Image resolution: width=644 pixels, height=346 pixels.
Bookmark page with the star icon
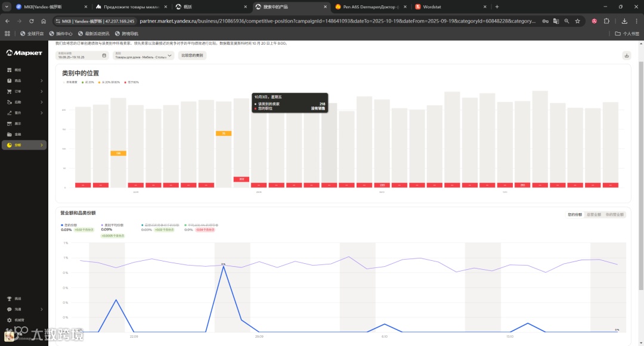click(577, 21)
